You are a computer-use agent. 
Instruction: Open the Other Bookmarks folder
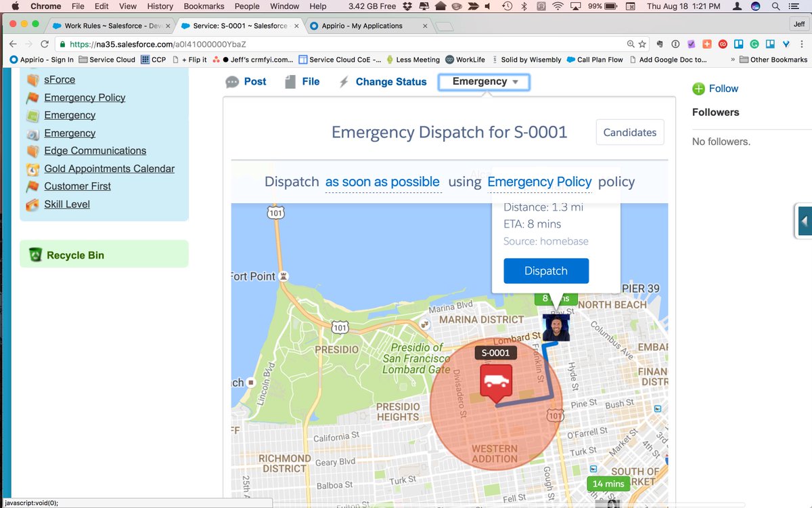click(x=773, y=60)
